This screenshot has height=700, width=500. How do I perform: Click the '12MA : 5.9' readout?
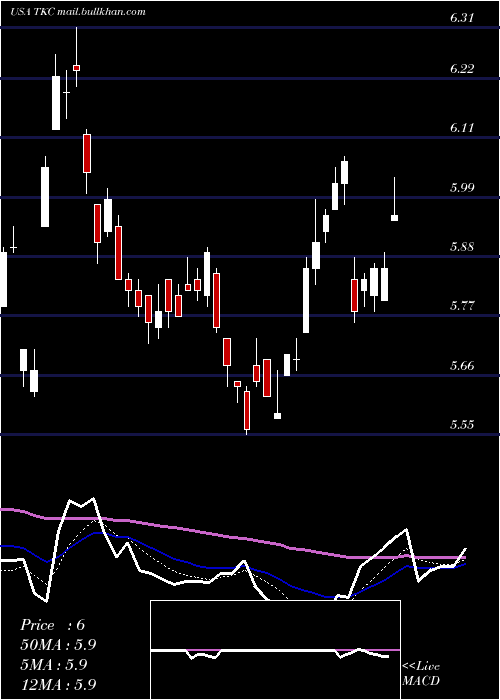[x=58, y=684]
